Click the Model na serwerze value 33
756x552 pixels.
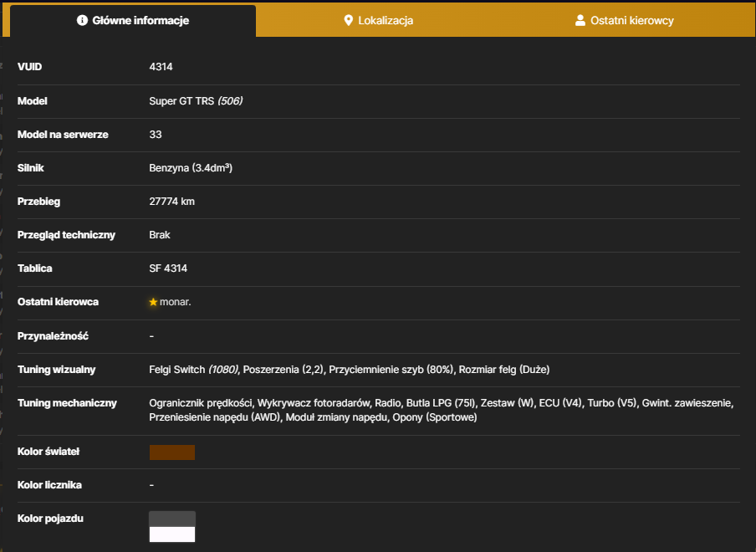(156, 135)
